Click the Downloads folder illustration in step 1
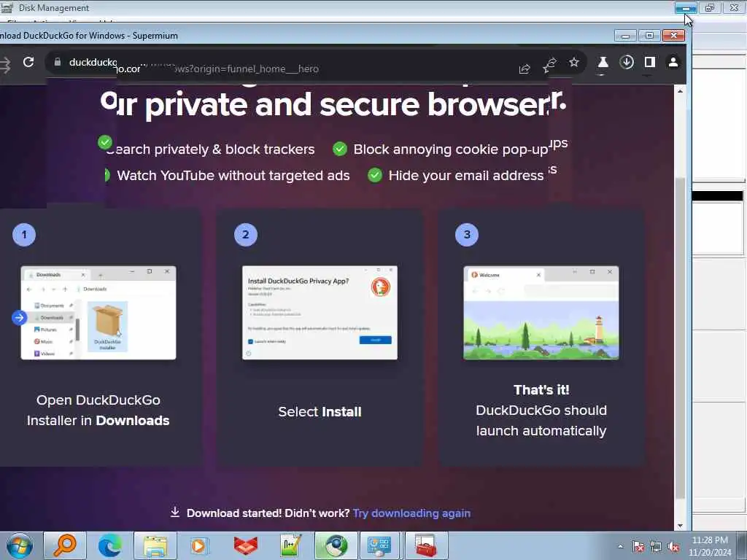 tap(98, 313)
